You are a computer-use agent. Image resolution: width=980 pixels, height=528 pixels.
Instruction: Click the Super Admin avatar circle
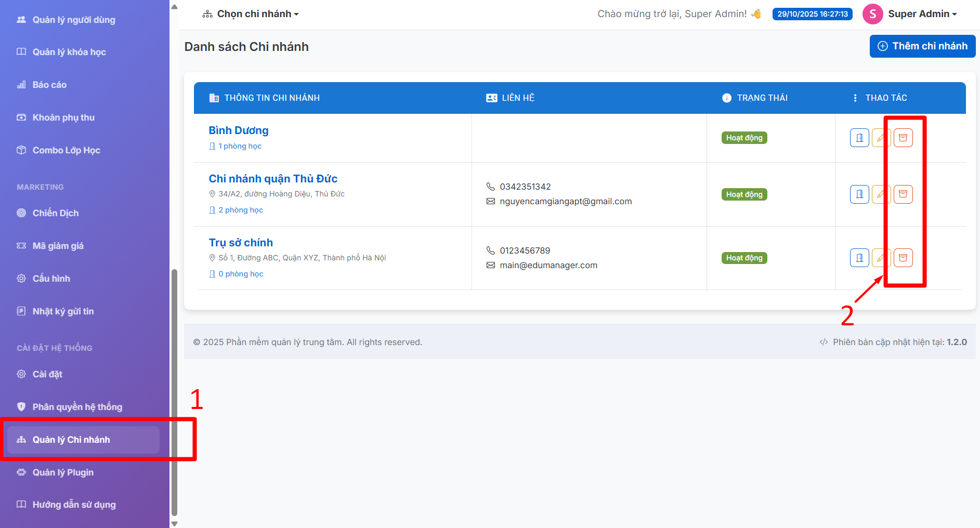pos(872,14)
